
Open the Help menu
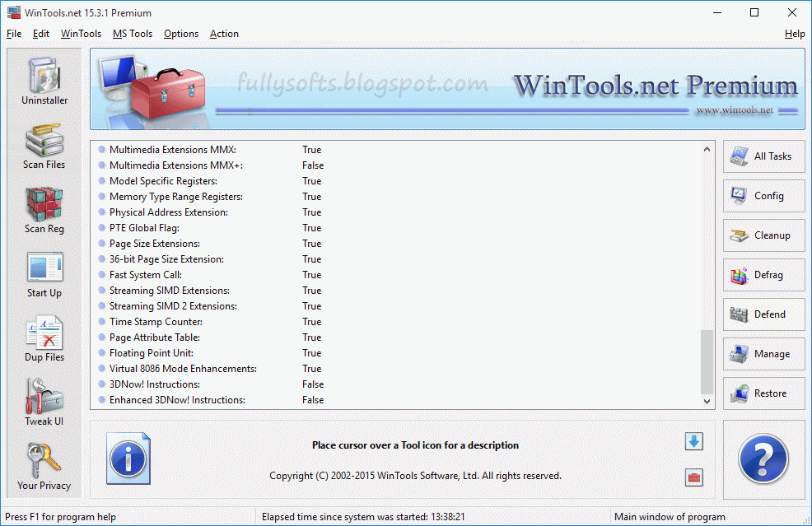795,34
